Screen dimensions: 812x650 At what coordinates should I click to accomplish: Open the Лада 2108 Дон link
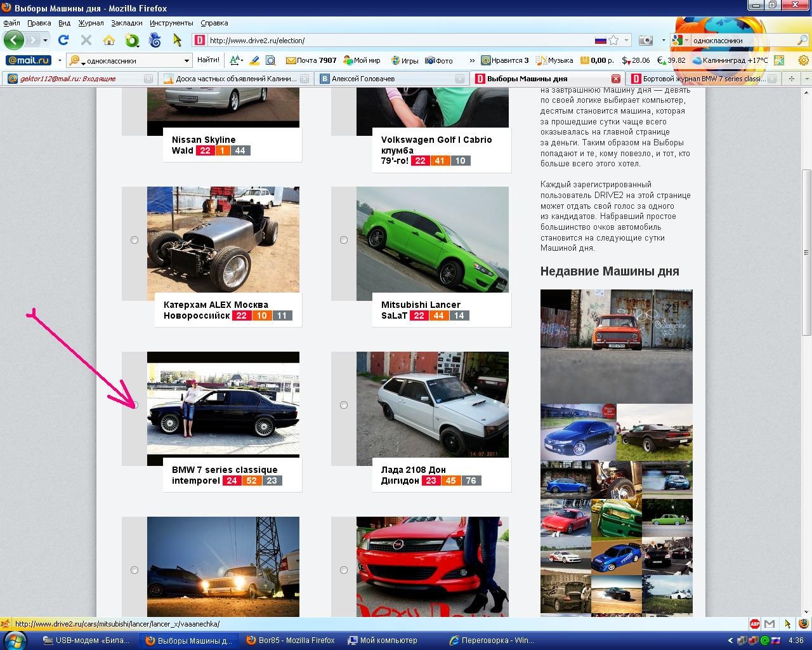click(413, 475)
